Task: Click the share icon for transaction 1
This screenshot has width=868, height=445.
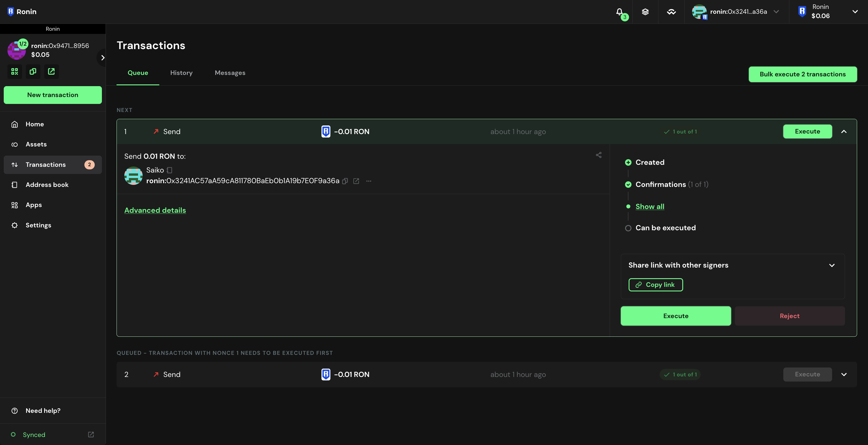Action: coord(598,155)
